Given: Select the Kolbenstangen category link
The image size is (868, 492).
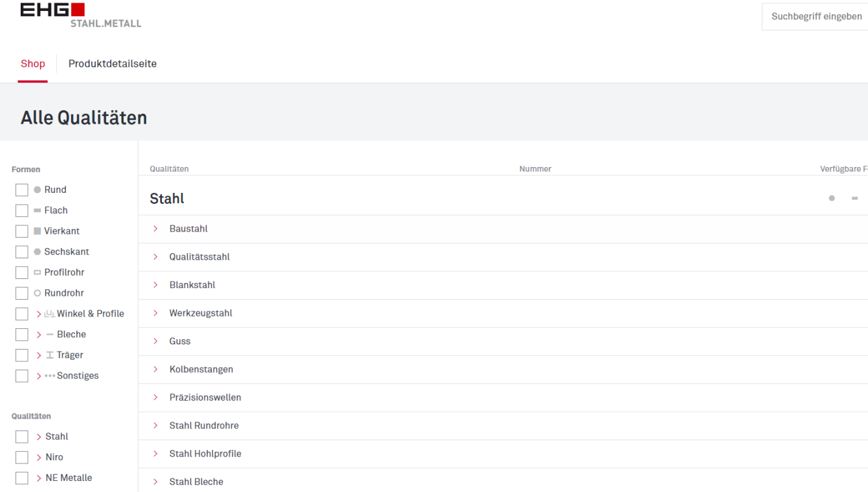Looking at the screenshot, I should [x=201, y=370].
